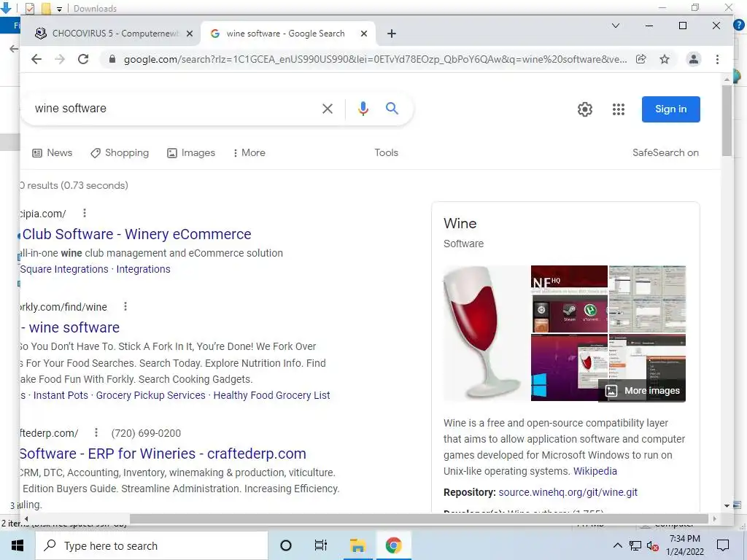Open Task View on taskbar
This screenshot has height=560, width=747.
[x=321, y=545]
